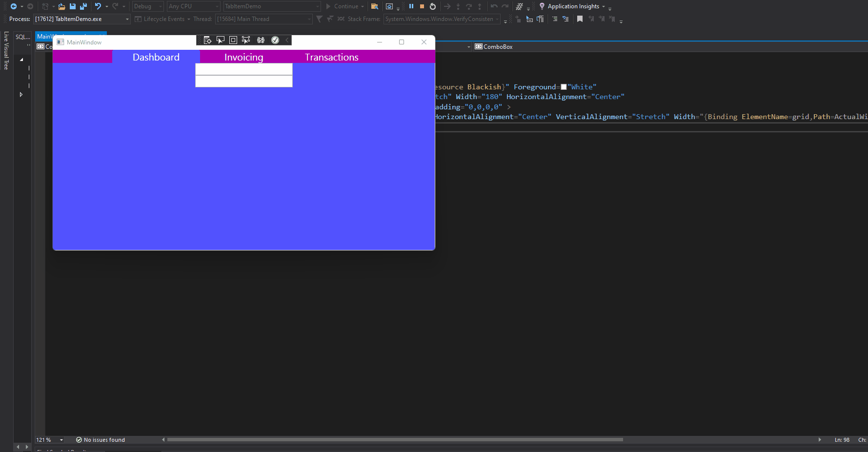Screen dimensions: 868x452
Task: Toggle Hot Reload icon in debug overlay
Action: coord(261,40)
